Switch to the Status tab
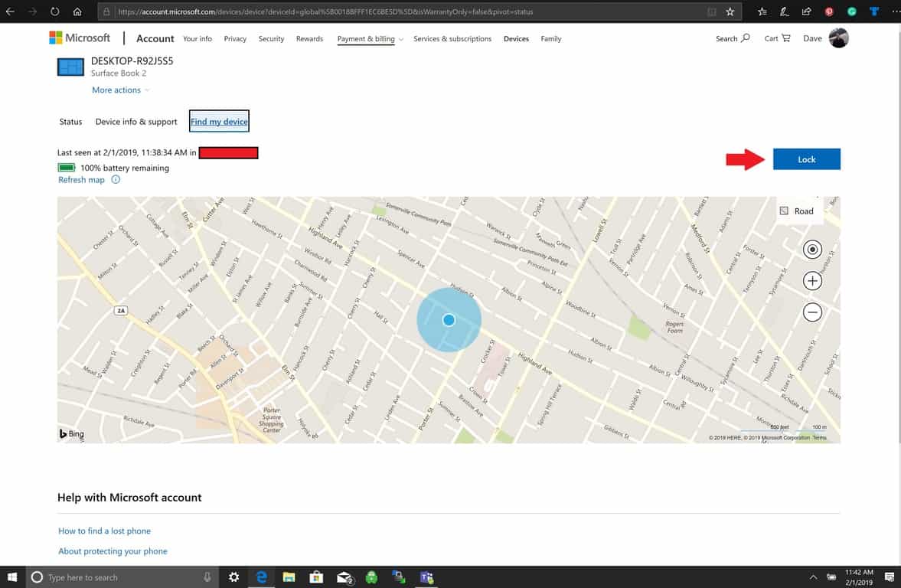Screen dimensions: 901x588 [x=70, y=122]
